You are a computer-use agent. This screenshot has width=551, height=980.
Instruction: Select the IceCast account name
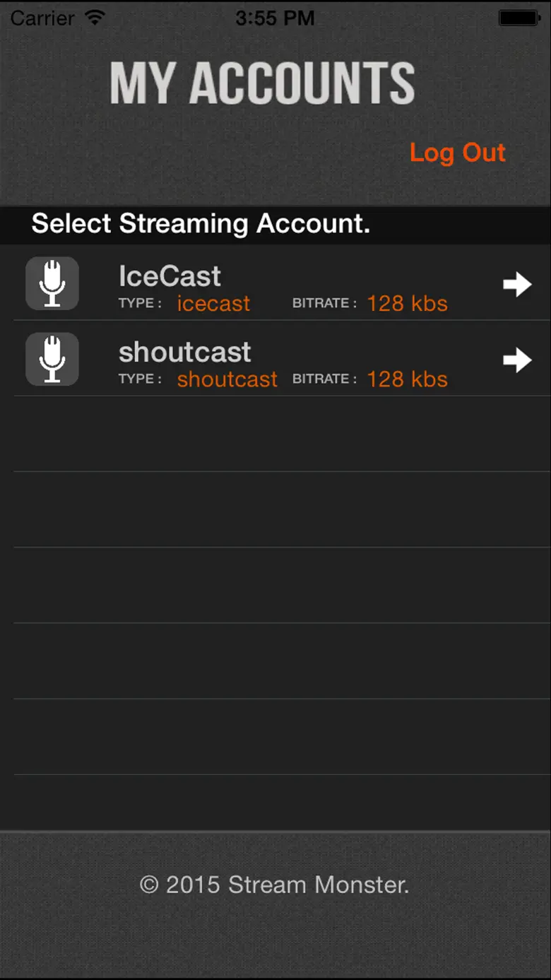pos(170,276)
